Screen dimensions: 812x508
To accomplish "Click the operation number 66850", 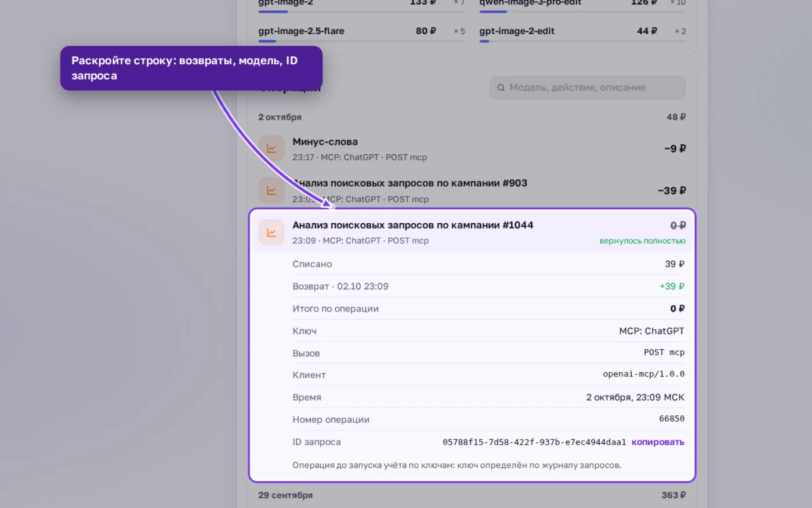I will point(672,419).
